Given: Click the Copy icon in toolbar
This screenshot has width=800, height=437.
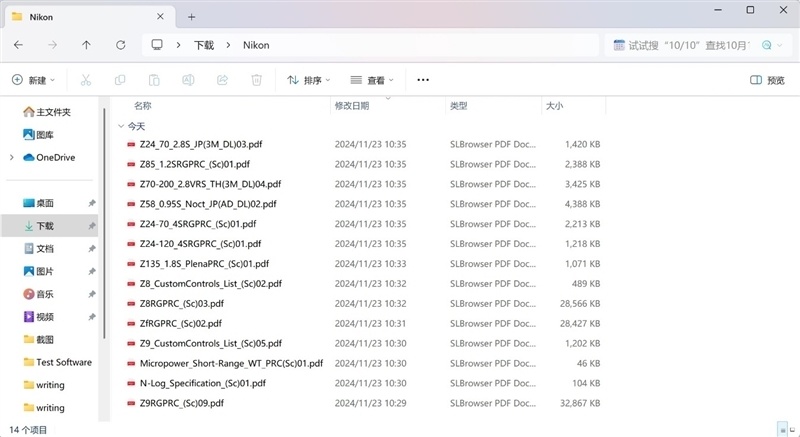Looking at the screenshot, I should [x=120, y=80].
